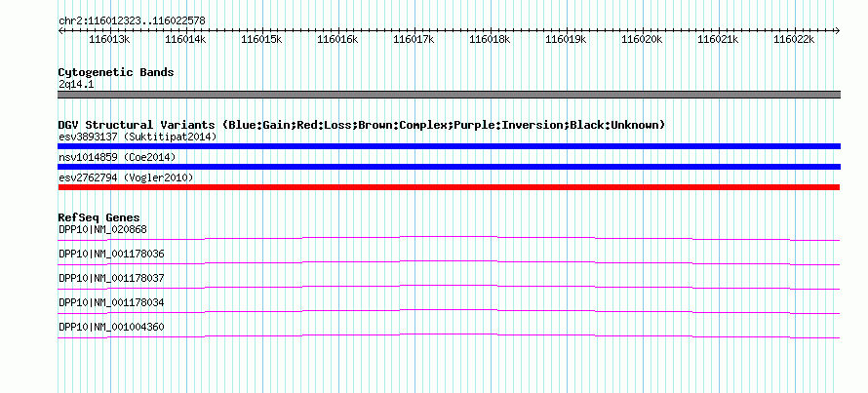Select the nsv1014859 blue gain bar

click(x=449, y=167)
